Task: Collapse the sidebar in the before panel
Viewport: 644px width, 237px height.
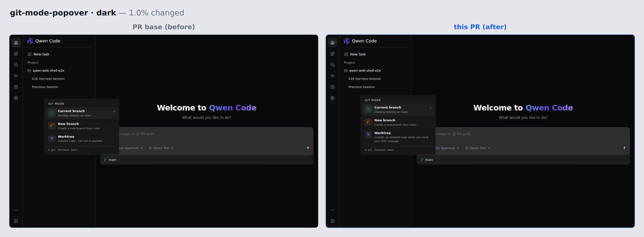Action: pyautogui.click(x=16, y=221)
